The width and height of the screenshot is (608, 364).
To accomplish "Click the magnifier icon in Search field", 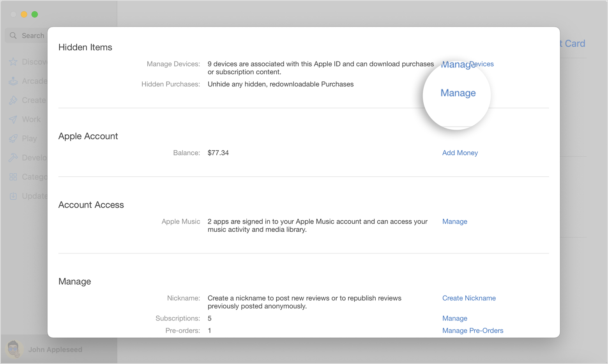I will (13, 35).
